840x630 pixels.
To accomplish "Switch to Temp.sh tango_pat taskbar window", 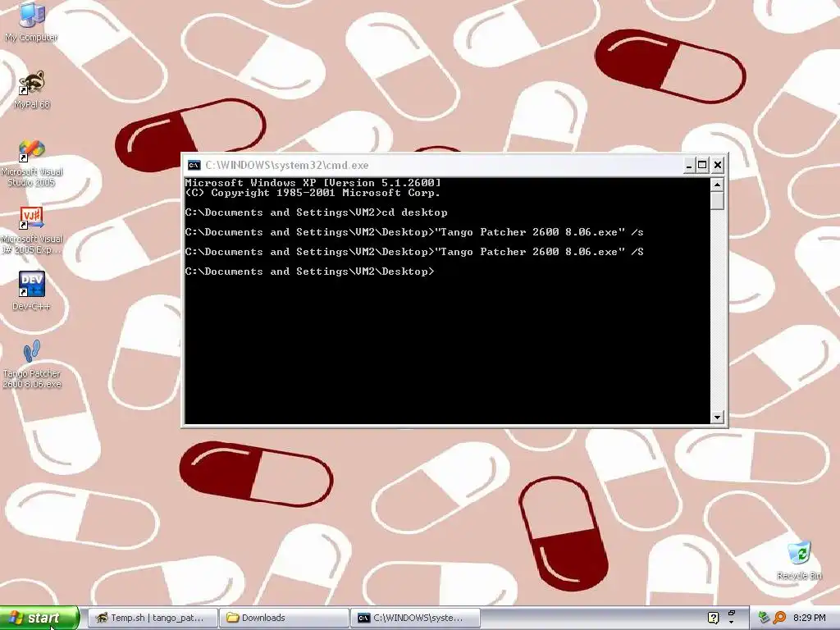I will 153,618.
